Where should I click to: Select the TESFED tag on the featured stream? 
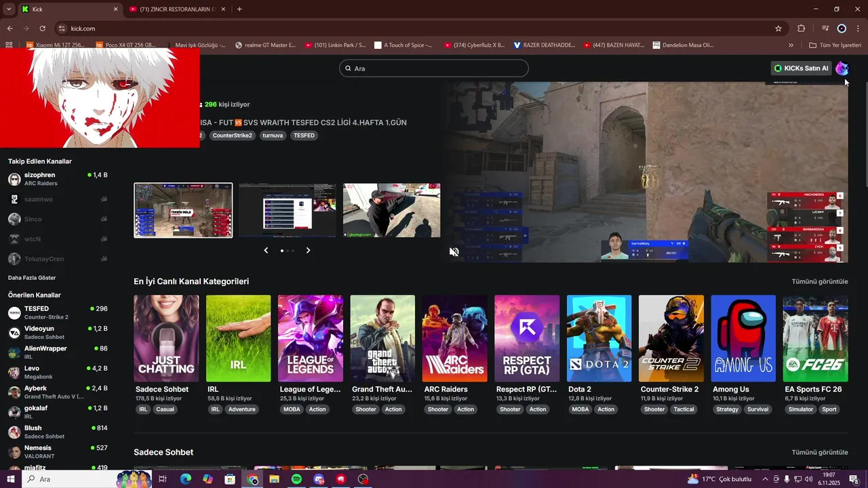coord(304,136)
